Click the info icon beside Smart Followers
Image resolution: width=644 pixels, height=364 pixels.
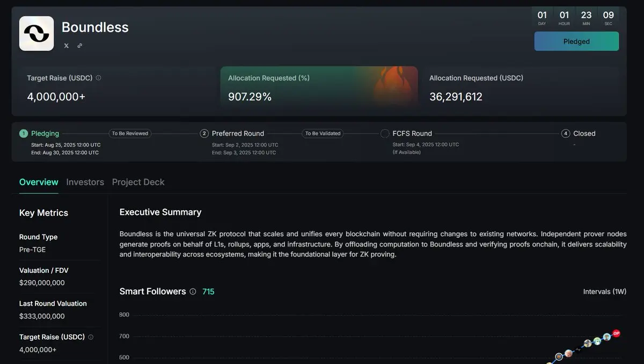(193, 292)
